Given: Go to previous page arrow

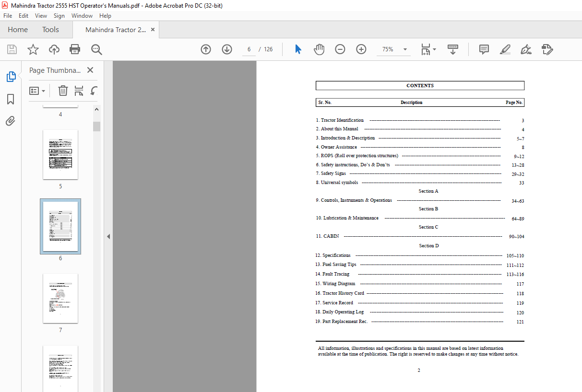Looking at the screenshot, I should [206, 49].
